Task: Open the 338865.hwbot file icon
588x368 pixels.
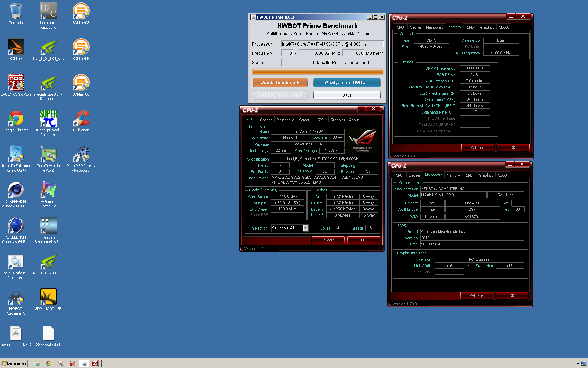Action: click(x=48, y=333)
